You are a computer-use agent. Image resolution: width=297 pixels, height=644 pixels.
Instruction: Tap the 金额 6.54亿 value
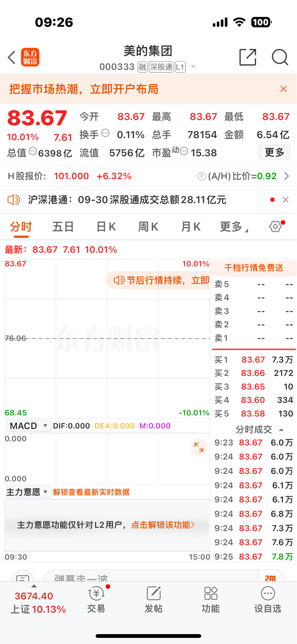tap(273, 135)
